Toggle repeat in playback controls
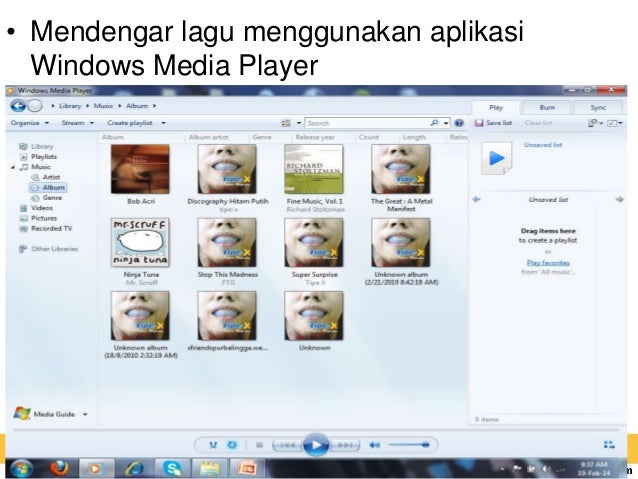 click(232, 445)
